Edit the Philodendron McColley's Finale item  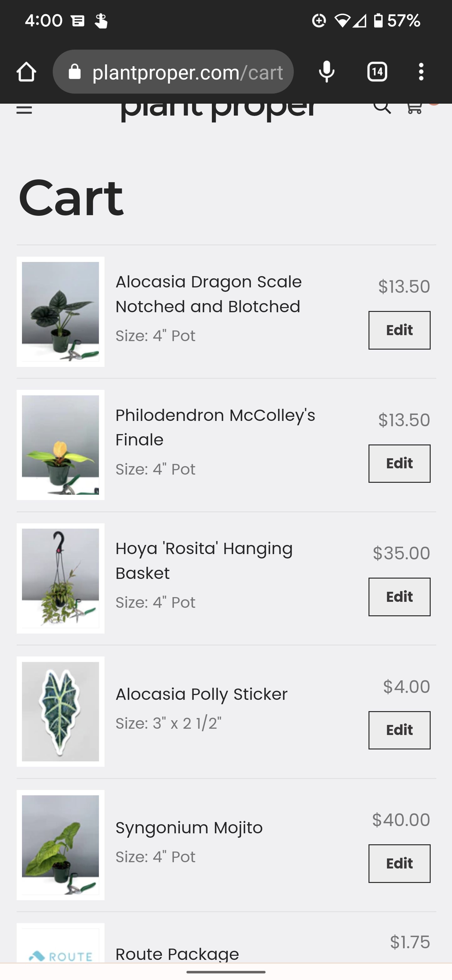(x=399, y=463)
